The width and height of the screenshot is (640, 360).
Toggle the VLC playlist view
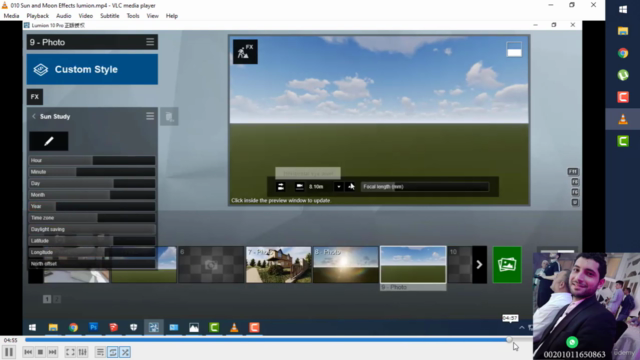coord(100,352)
